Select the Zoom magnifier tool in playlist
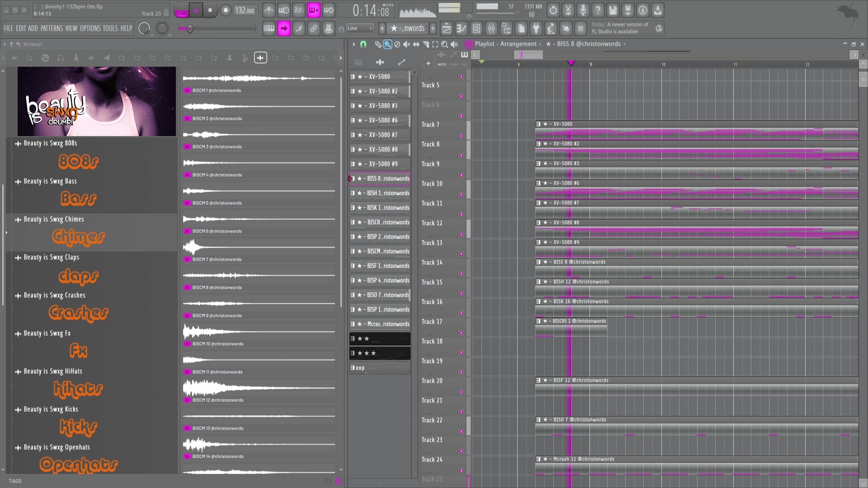Image resolution: width=868 pixels, height=488 pixels. point(444,44)
